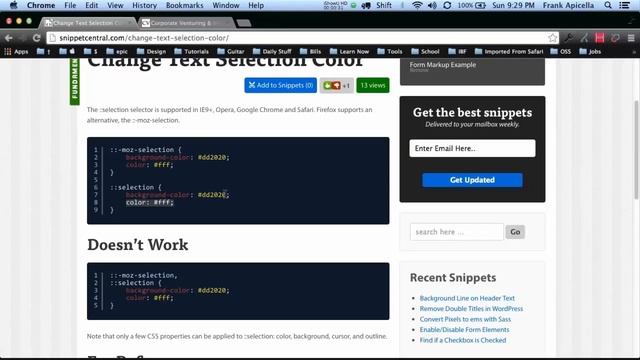Click the Doesn't Work heading

(138, 245)
